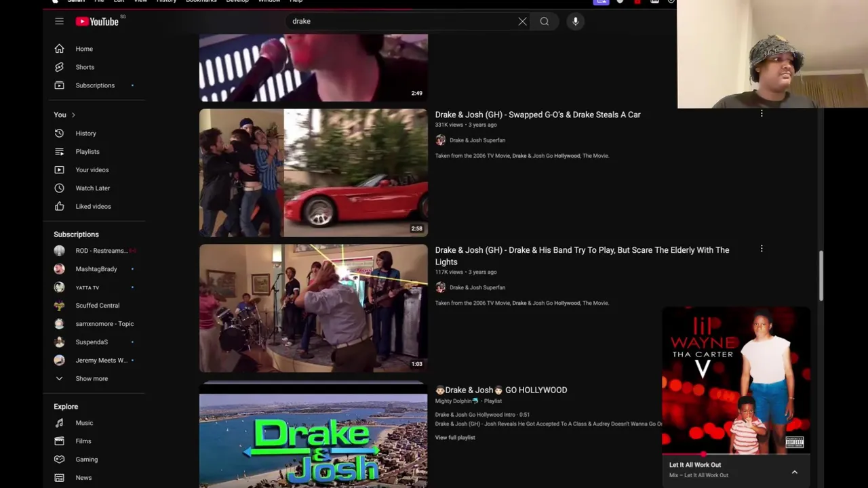Seek using the miniplayer progress bar
This screenshot has height=488, width=868.
pyautogui.click(x=736, y=454)
